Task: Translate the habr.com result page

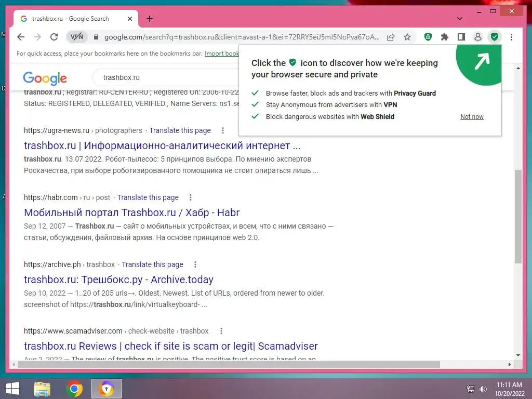Action: (x=148, y=197)
